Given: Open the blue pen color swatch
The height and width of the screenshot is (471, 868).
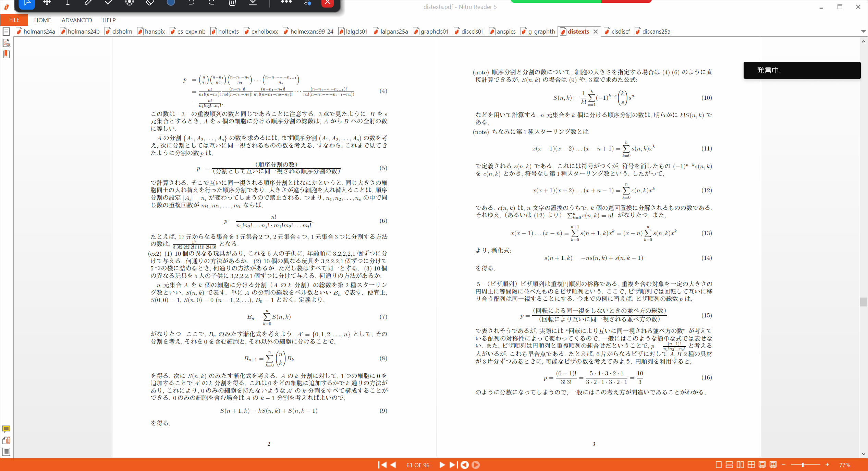Looking at the screenshot, I should 171,3.
